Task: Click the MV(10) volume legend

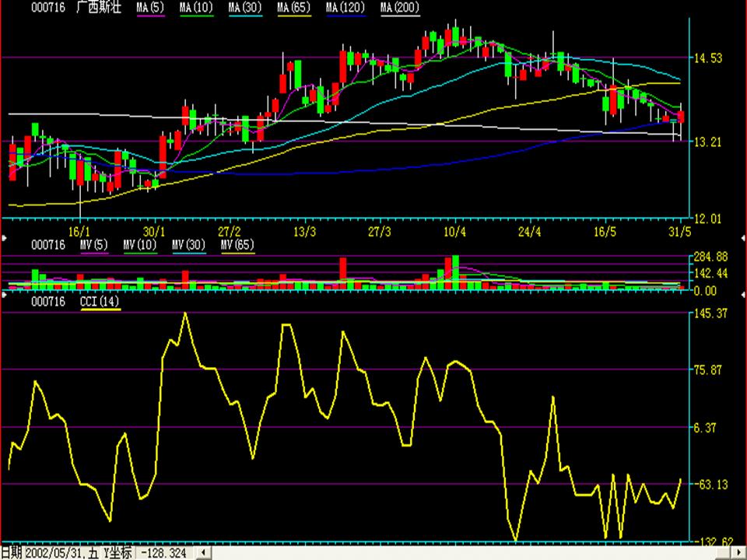Action: [141, 245]
